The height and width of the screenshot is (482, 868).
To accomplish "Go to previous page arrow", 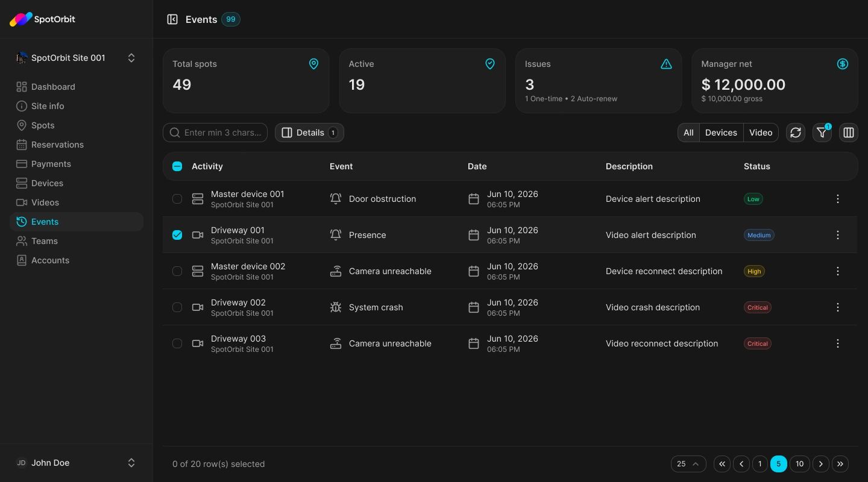I will click(741, 464).
